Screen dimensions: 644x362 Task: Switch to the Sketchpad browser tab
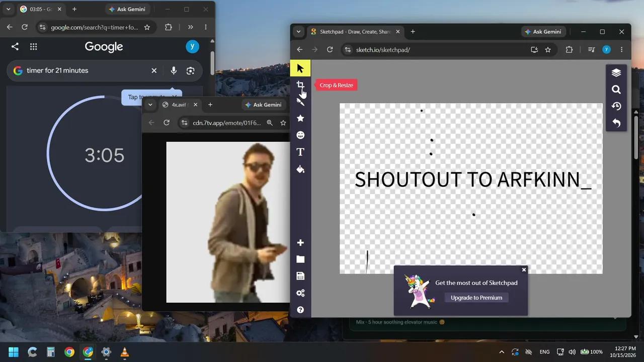pyautogui.click(x=355, y=32)
